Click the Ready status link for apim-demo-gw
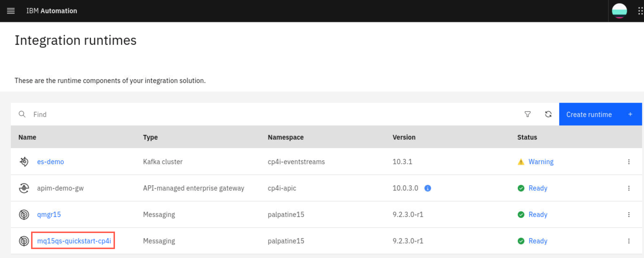Image resolution: width=644 pixels, height=258 pixels. pos(538,188)
